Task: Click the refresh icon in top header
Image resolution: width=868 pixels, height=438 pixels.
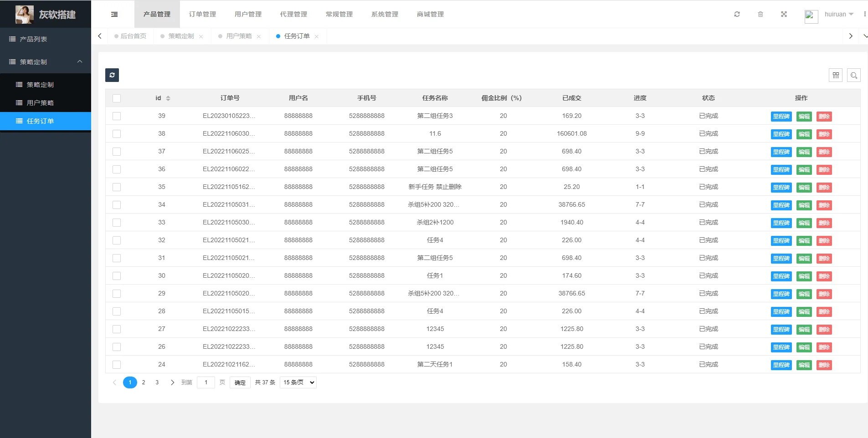Action: point(737,15)
